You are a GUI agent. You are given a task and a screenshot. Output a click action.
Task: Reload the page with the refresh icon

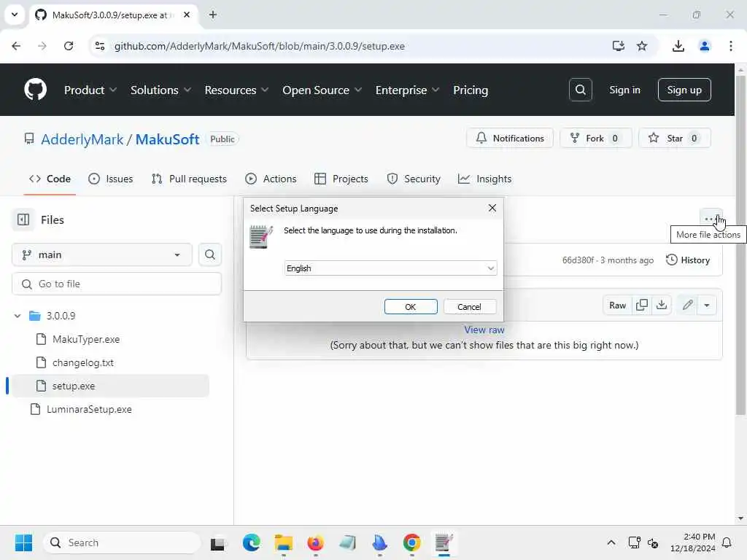pyautogui.click(x=69, y=46)
